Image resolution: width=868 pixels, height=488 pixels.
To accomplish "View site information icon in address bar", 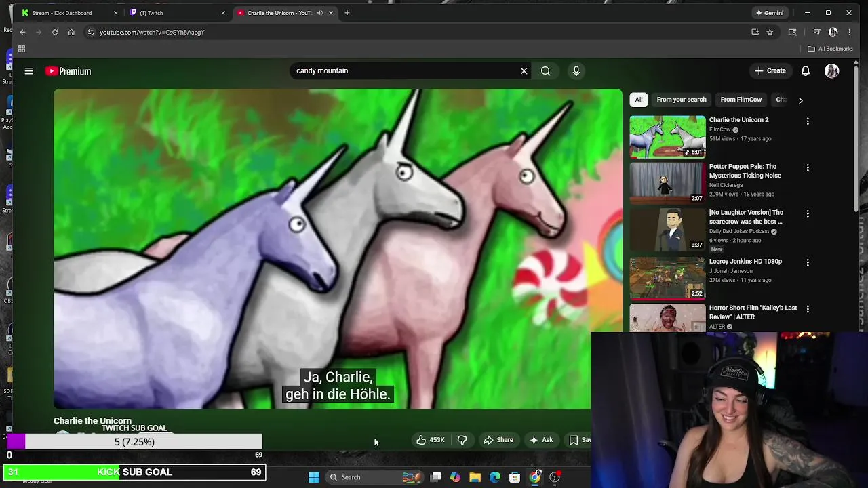I will click(x=91, y=32).
